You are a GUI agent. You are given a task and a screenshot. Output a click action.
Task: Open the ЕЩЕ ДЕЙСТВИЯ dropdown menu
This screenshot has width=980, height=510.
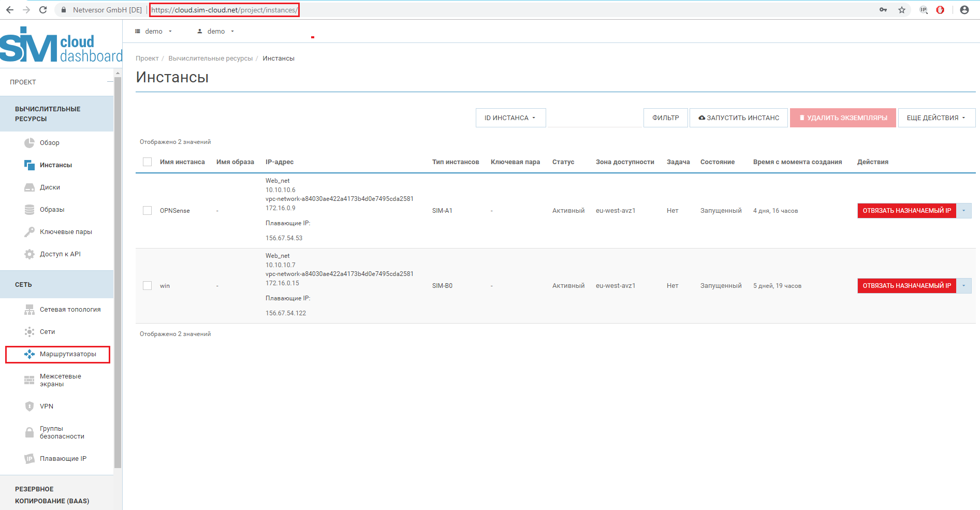[x=936, y=118]
